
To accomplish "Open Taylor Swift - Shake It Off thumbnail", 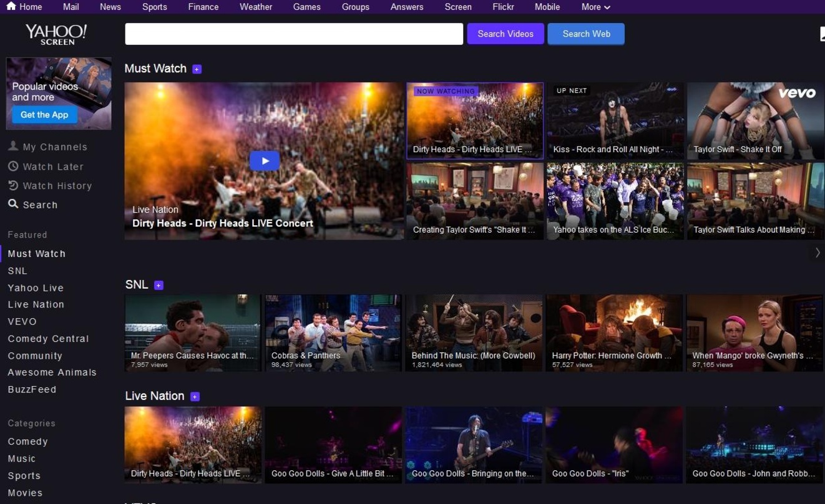I will 755,121.
